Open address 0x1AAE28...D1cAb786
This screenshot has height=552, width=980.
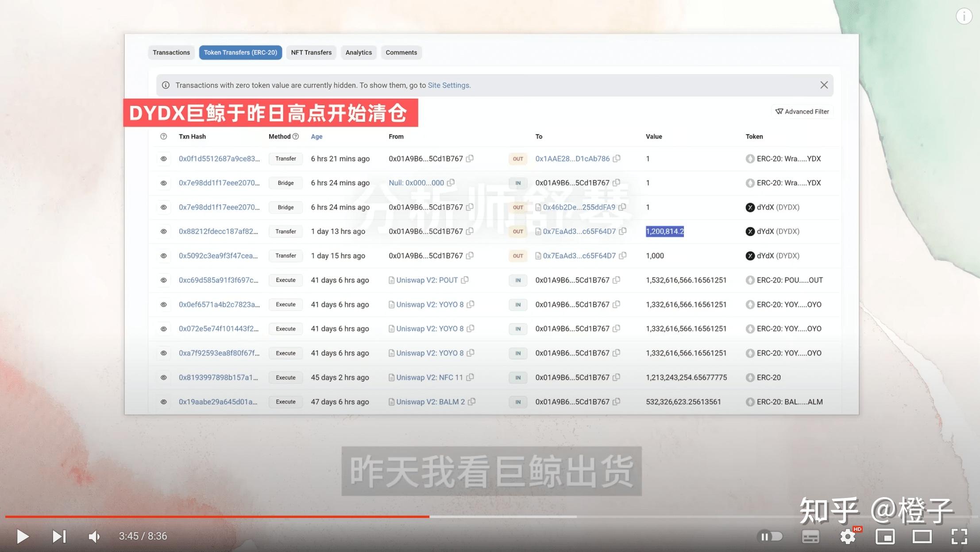[572, 158]
